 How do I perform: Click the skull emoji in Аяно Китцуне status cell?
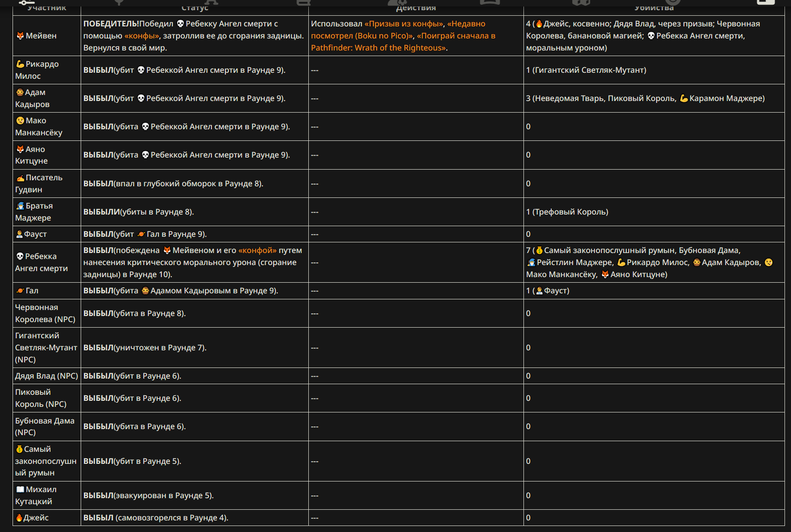point(145,155)
